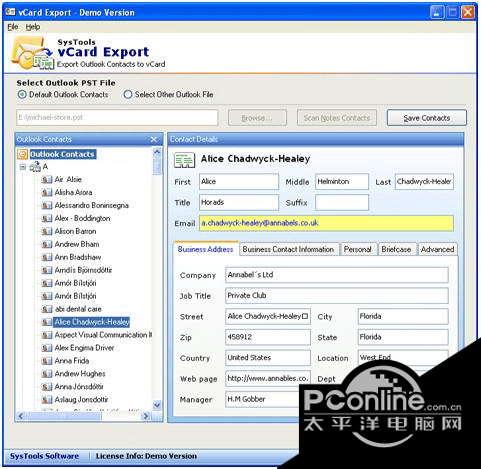Open the Advanced tab
This screenshot has height=469, width=481.
click(x=437, y=249)
